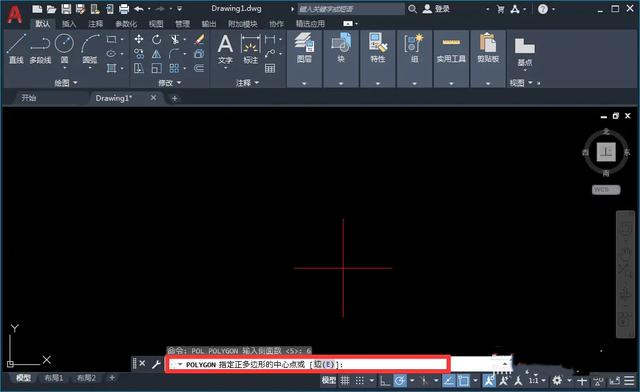Select the Fillet tool icon
The height and width of the screenshot is (392, 640).
174,53
